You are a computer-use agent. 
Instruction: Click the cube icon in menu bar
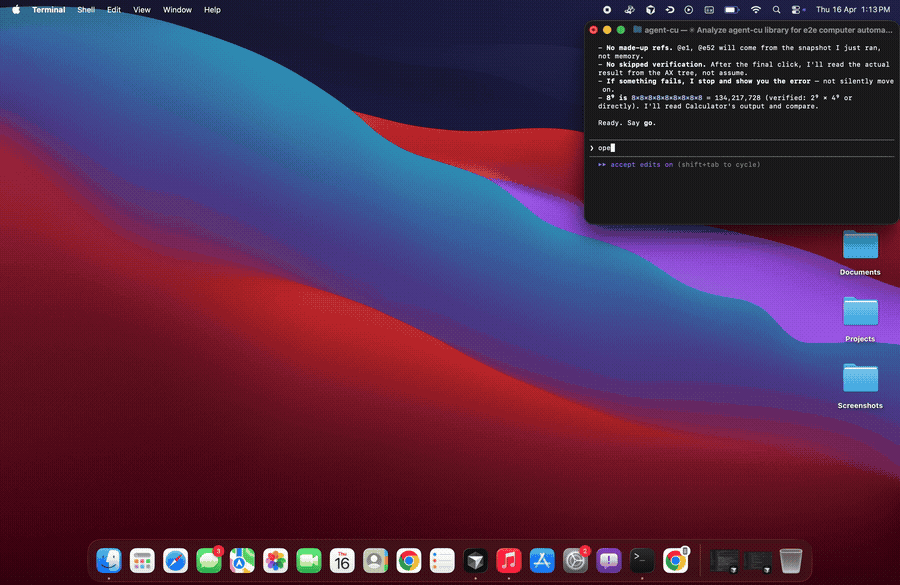tap(650, 10)
